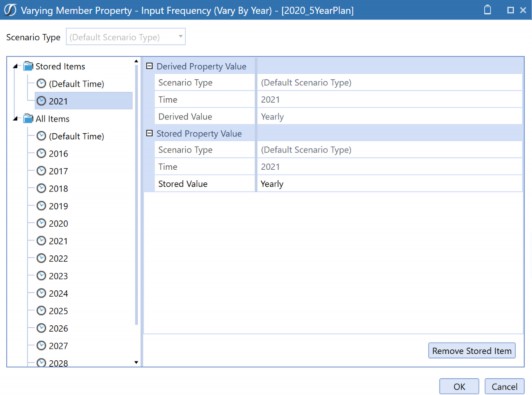Click clock icon next to 2022
The image size is (532, 395).
(x=41, y=258)
